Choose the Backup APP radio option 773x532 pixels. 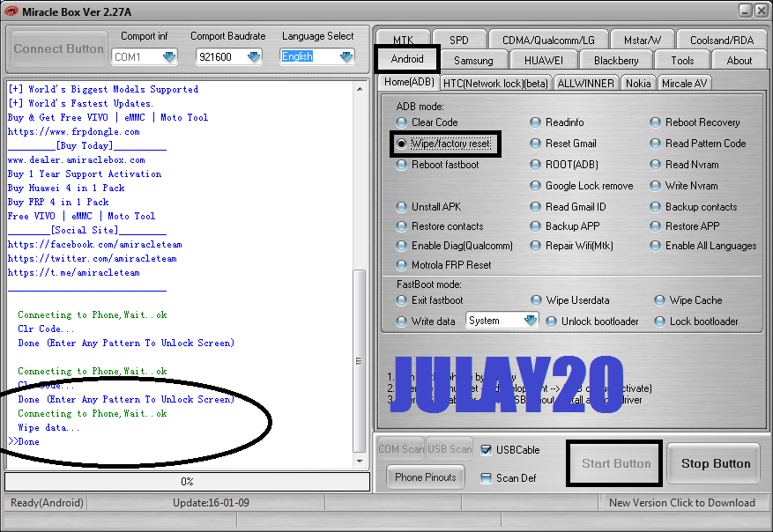pos(535,226)
